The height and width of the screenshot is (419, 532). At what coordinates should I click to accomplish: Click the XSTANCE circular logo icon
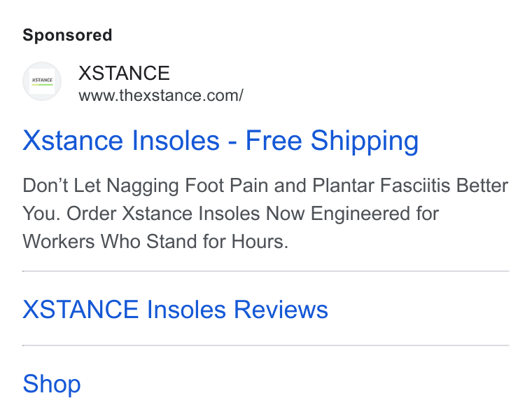42,81
